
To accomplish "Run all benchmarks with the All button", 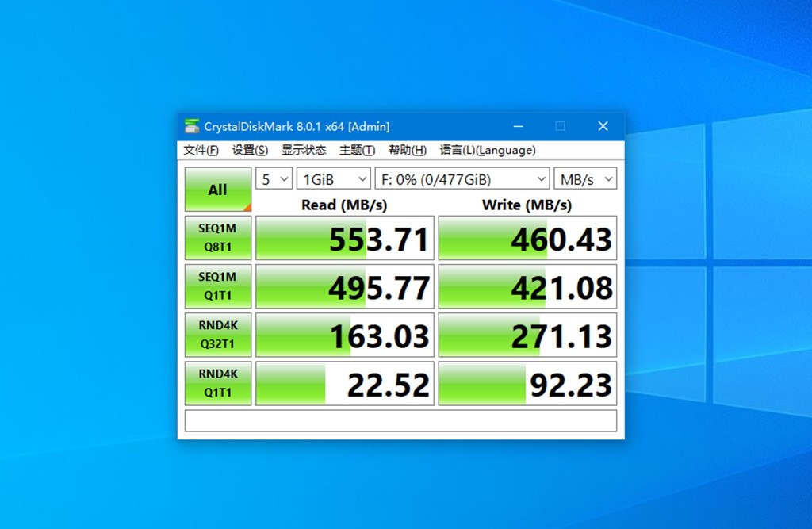I will point(218,189).
